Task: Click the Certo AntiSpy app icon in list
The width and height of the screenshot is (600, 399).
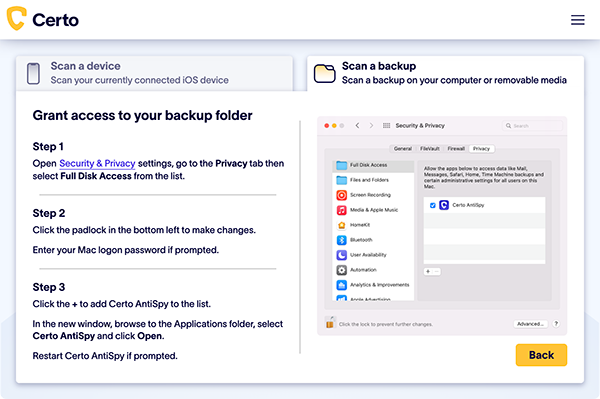Action: [444, 205]
